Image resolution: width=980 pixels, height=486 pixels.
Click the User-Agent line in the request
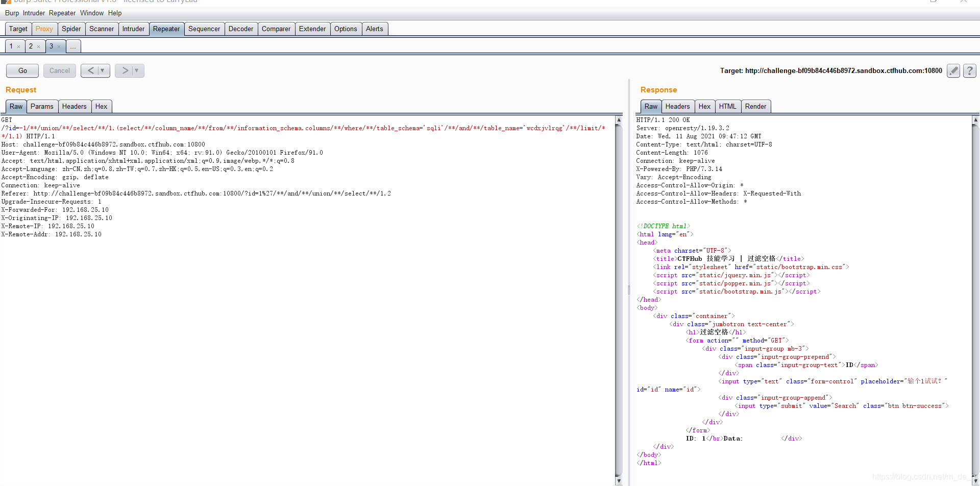click(162, 153)
